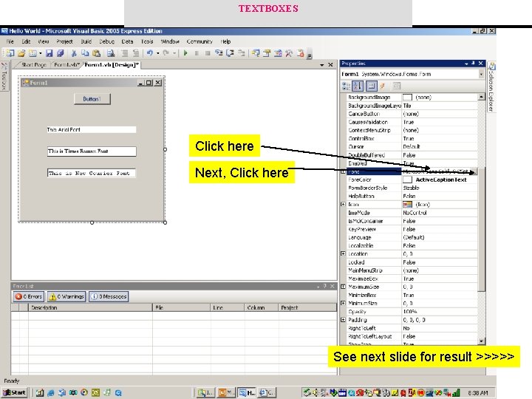Viewport: 532px width, 399px height.
Task: Open the Add New Item dropdown arrow
Action: coord(40,53)
